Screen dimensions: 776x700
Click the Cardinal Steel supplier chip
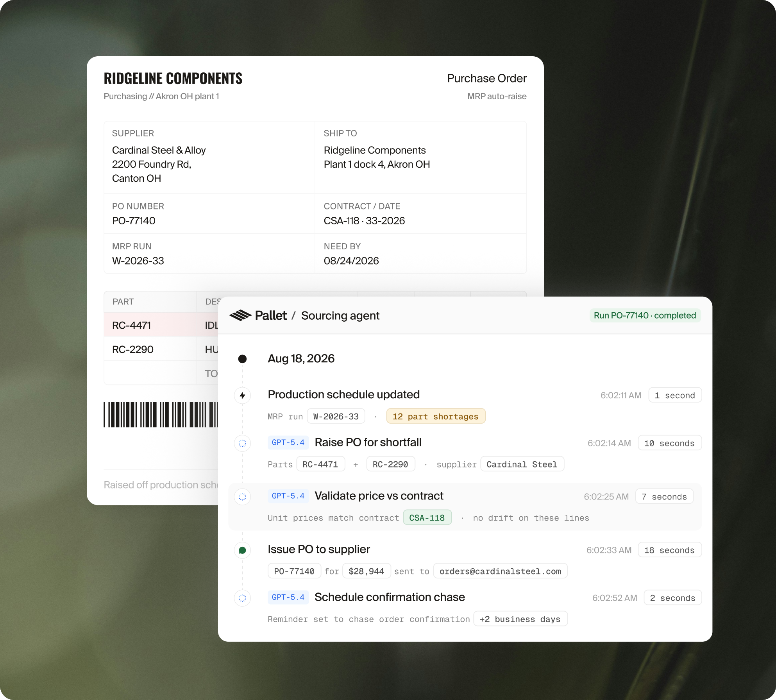pyautogui.click(x=522, y=464)
